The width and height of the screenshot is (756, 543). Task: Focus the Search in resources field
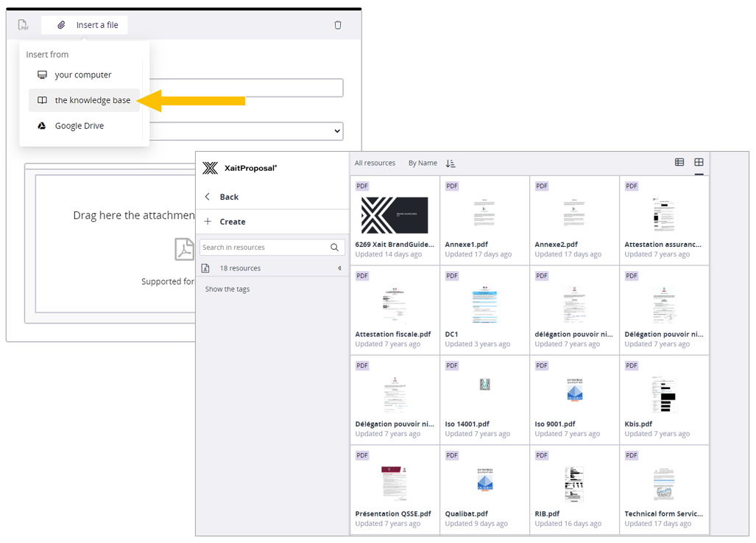[264, 248]
